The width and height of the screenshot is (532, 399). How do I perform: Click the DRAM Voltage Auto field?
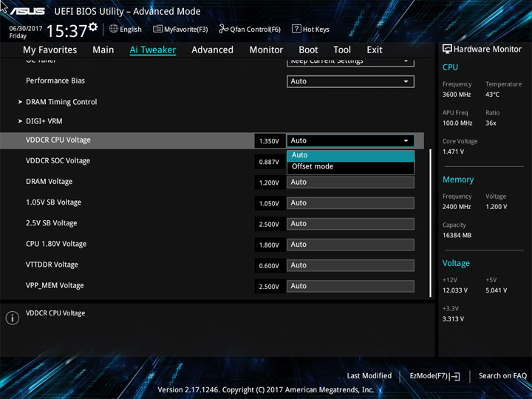[350, 183]
